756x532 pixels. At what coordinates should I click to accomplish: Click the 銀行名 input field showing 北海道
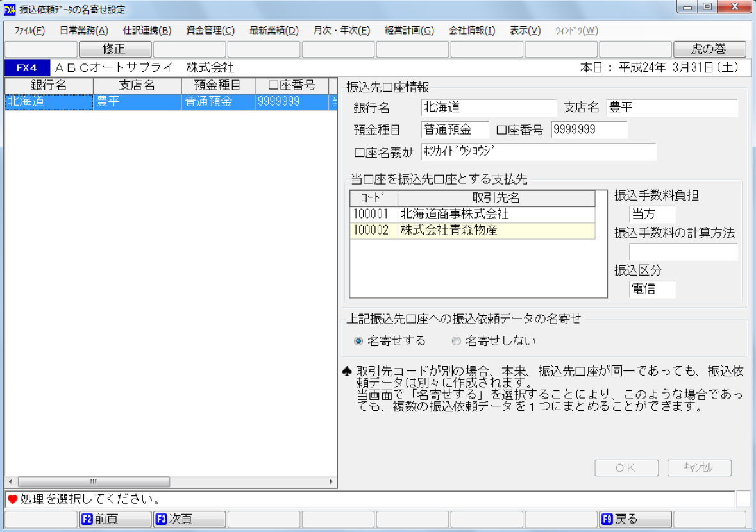tap(487, 107)
